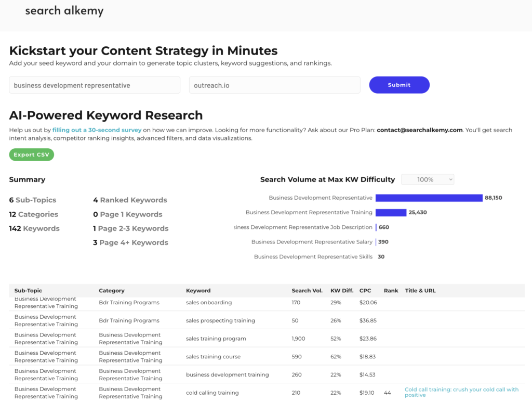Focus the outreach.io domain field
Viewport: 532px width, 401px height.
[274, 85]
